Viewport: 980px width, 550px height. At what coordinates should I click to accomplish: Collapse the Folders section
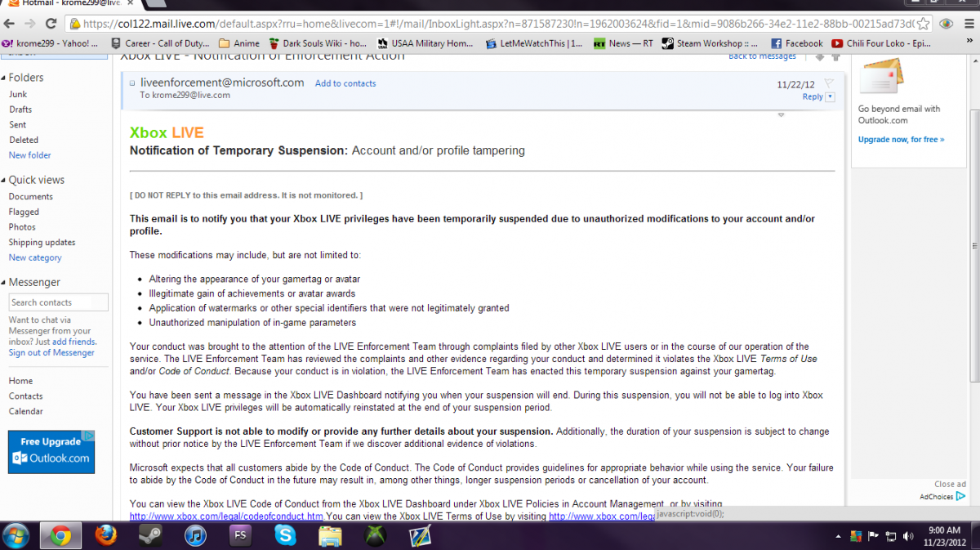point(4,78)
